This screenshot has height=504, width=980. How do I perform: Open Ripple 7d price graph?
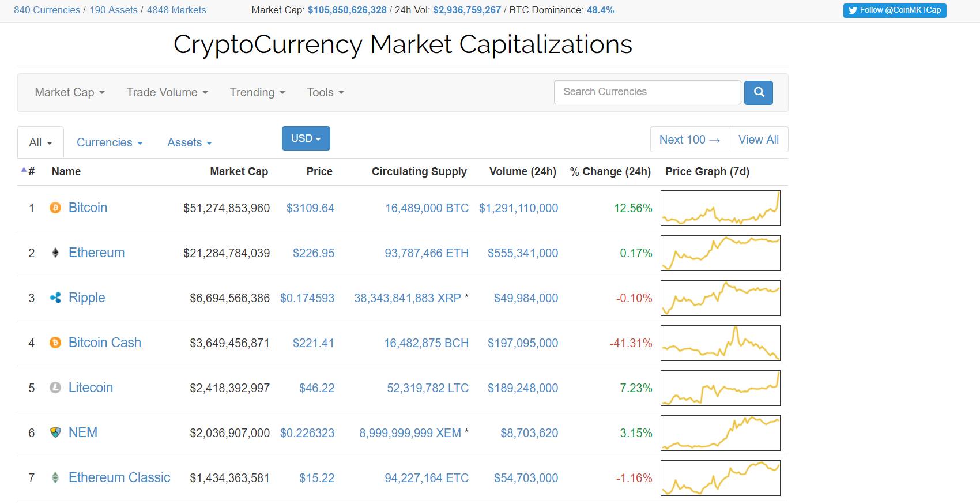(721, 298)
